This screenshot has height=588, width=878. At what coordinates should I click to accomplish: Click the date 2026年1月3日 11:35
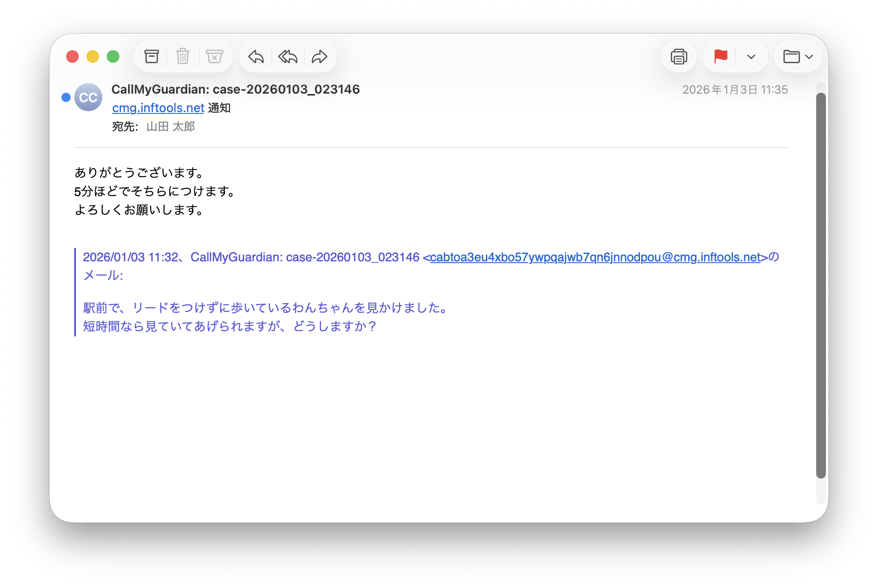[735, 90]
